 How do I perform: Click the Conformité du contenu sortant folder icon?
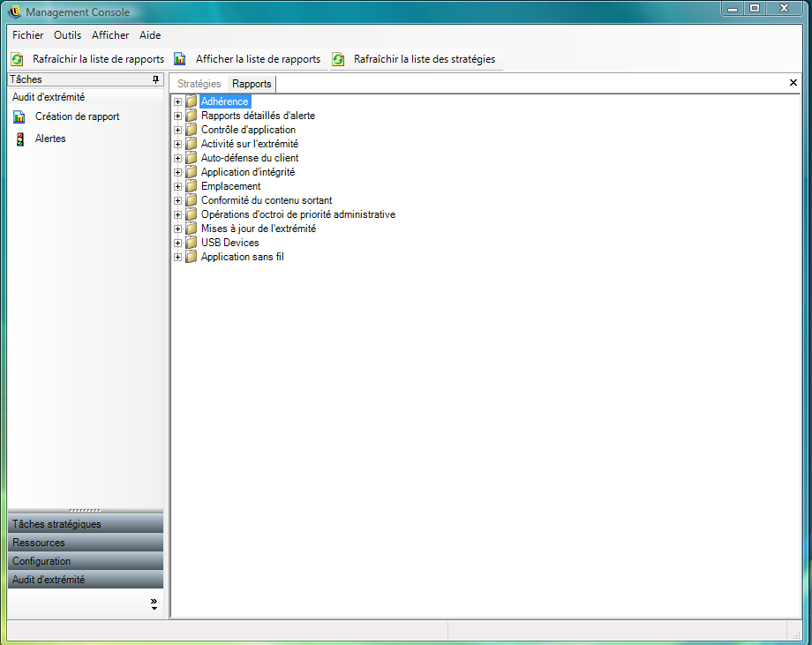point(192,199)
